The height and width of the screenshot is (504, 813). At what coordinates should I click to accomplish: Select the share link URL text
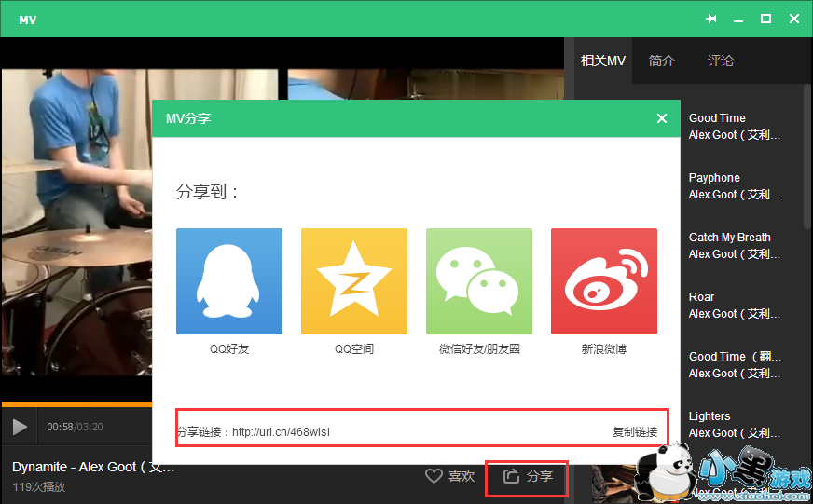pos(281,432)
